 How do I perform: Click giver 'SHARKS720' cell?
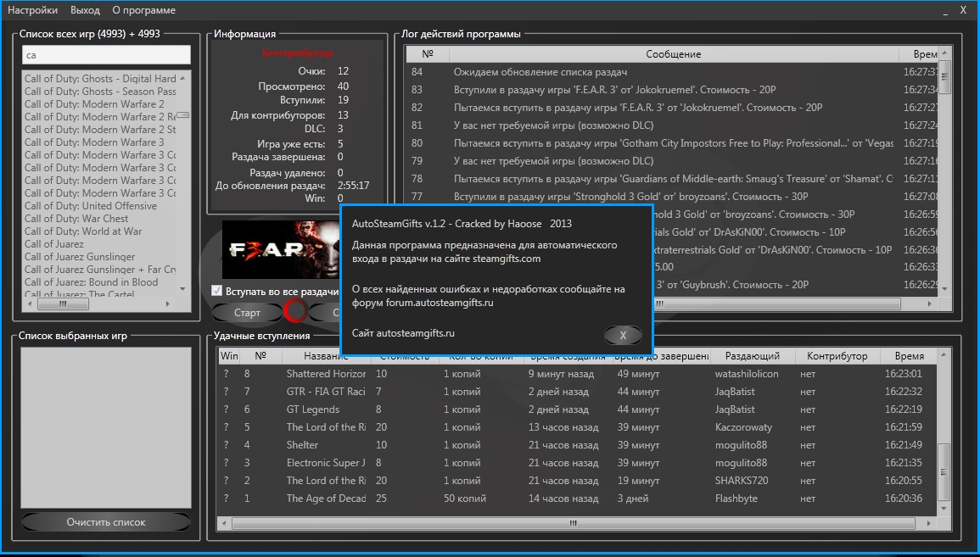point(742,481)
